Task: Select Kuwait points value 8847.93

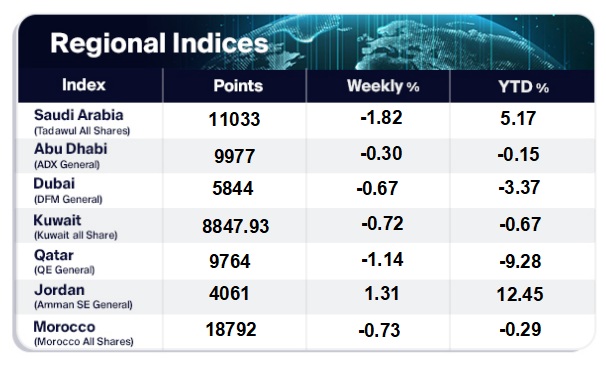Action: pyautogui.click(x=235, y=226)
